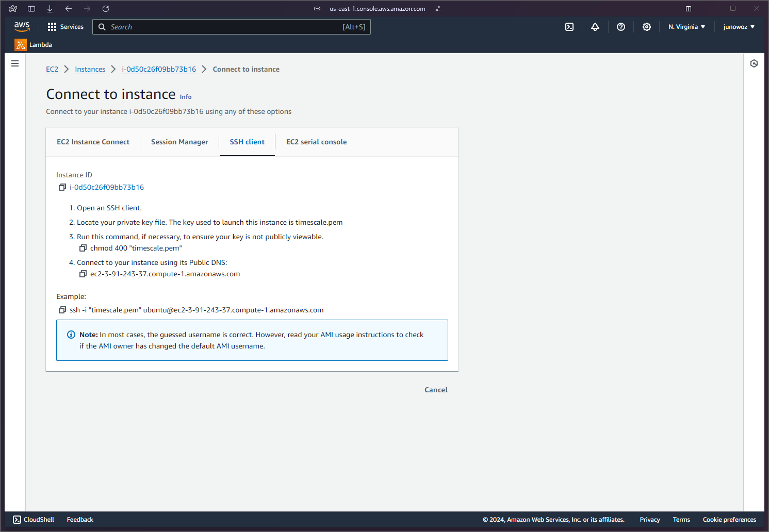The image size is (769, 532).
Task: Open the N. Virginia region selector
Action: click(686, 26)
